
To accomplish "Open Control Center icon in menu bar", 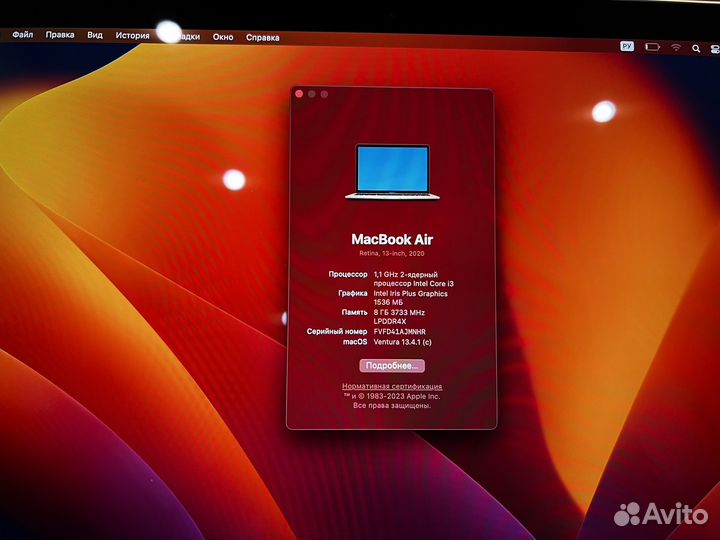I will [715, 49].
